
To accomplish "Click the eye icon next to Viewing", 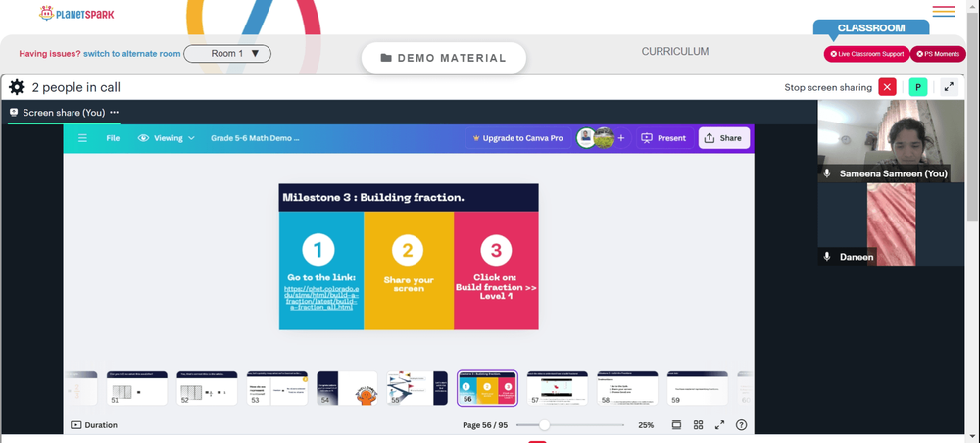I will (143, 138).
